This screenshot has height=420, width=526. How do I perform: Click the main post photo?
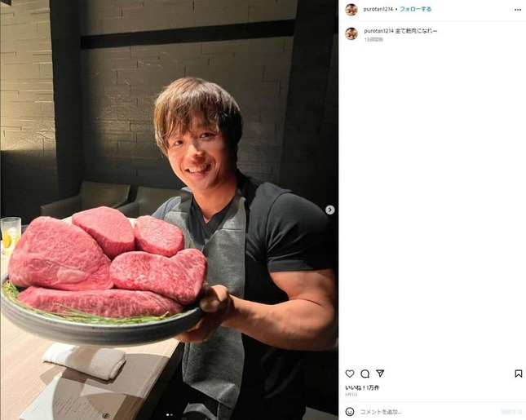tap(169, 210)
